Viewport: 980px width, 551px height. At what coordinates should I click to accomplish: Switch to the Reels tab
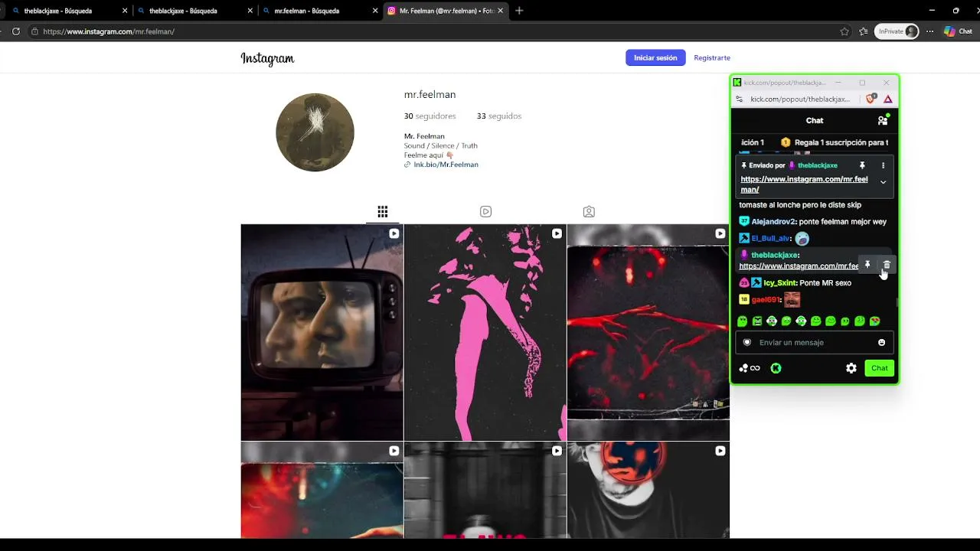point(485,211)
